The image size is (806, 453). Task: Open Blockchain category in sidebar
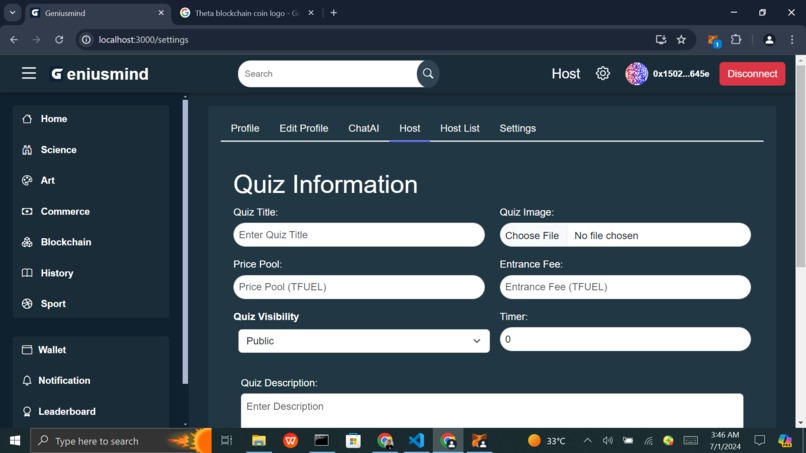pos(66,242)
